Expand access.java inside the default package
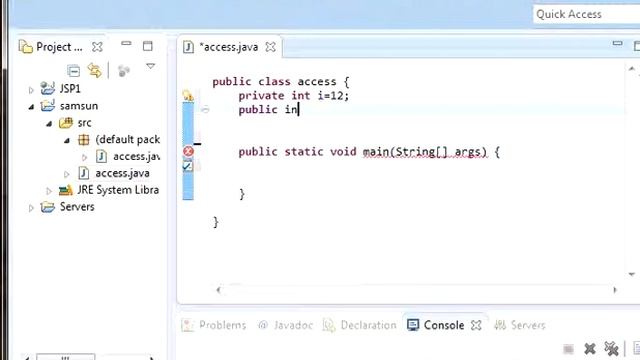The image size is (640, 360). point(84,158)
